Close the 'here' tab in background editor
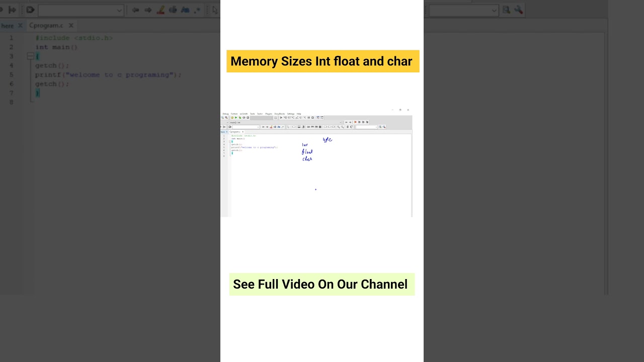 [x=20, y=25]
